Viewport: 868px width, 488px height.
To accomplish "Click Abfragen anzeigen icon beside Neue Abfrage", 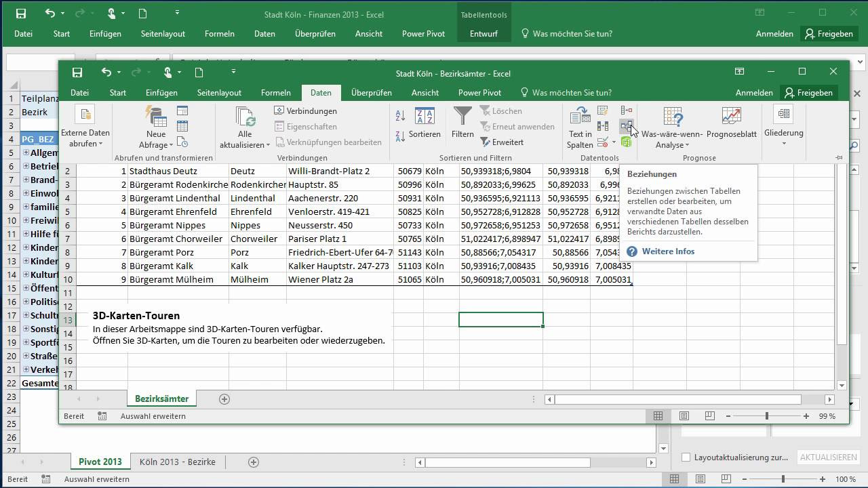I will click(x=182, y=110).
